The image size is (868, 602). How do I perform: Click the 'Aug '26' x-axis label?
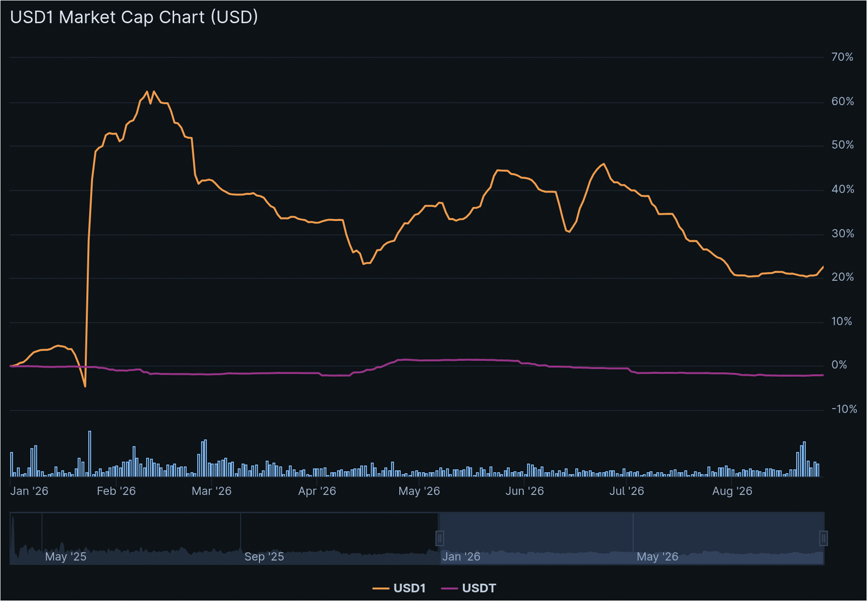pos(732,491)
